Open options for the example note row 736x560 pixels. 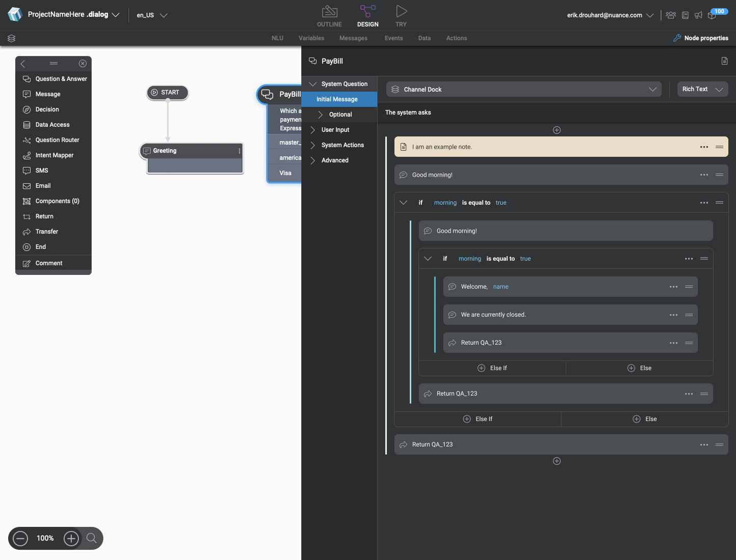tap(704, 147)
